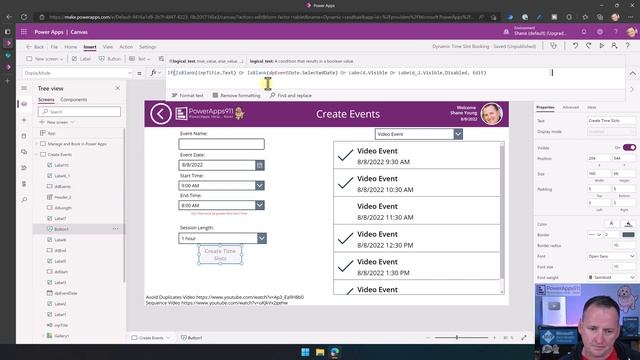640x360 pixels.
Task: Toggle checkmark on 8/8/2022 1:30 PM event
Action: (345, 267)
